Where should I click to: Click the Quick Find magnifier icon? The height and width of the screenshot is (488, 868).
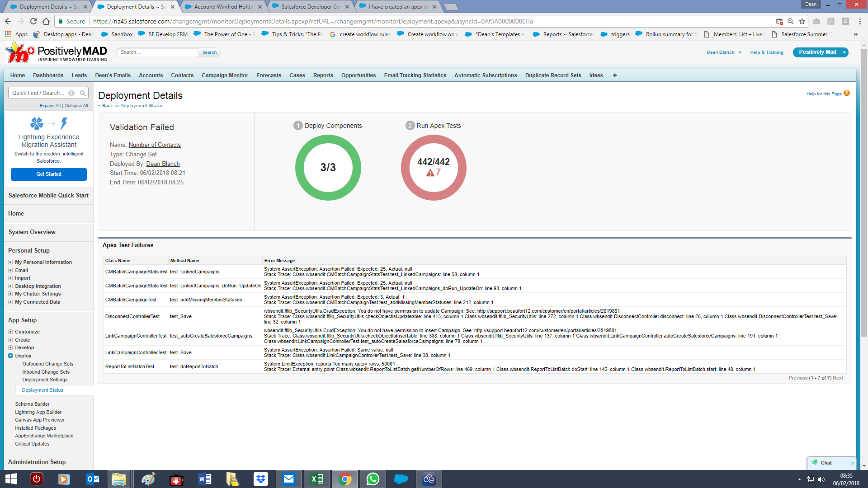pyautogui.click(x=83, y=93)
